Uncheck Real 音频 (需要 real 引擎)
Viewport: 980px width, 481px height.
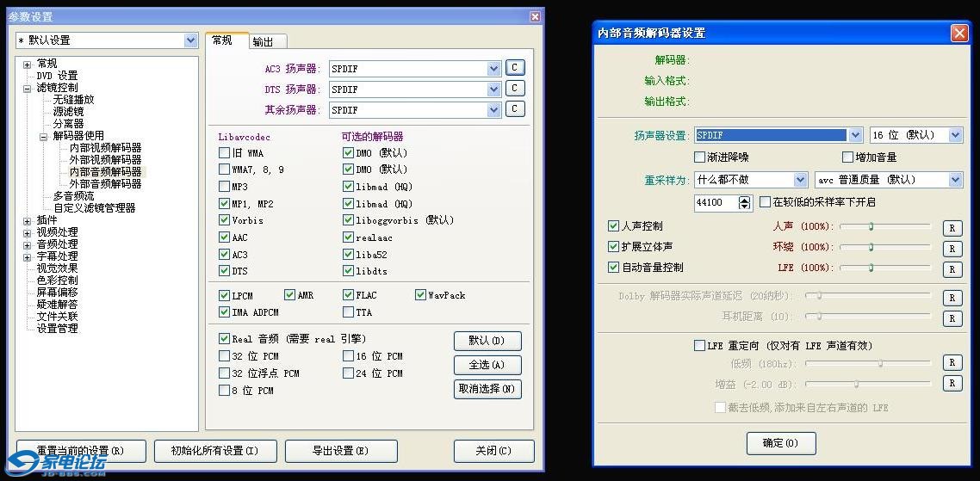coord(225,338)
